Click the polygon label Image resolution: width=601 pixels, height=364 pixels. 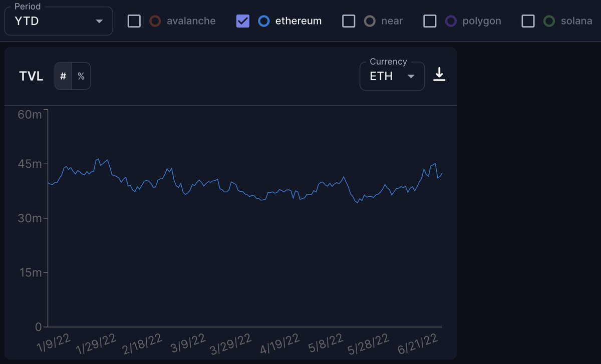pos(482,21)
